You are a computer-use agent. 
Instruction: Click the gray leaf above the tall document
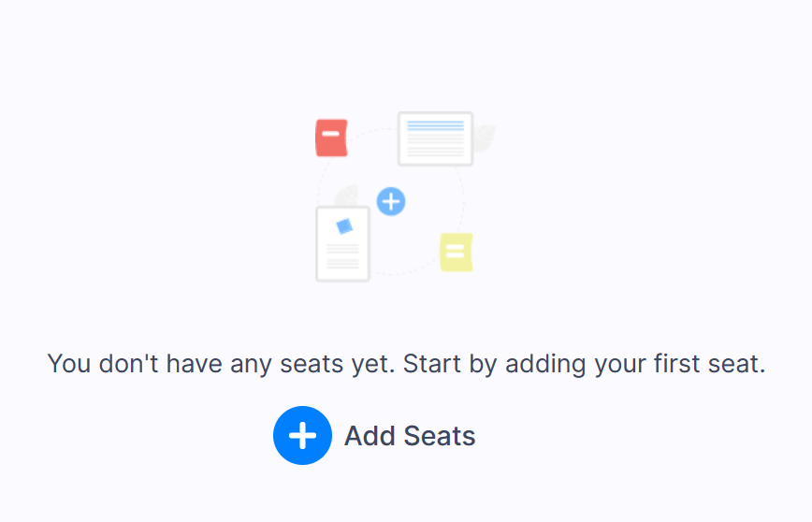[x=347, y=196]
